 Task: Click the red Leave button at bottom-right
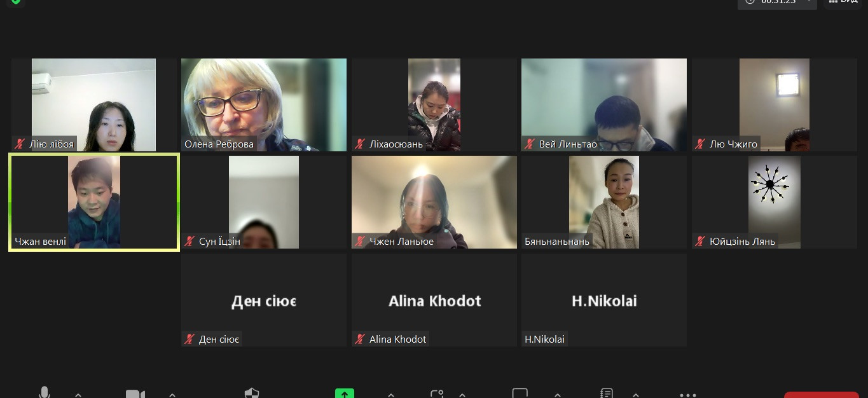822,395
